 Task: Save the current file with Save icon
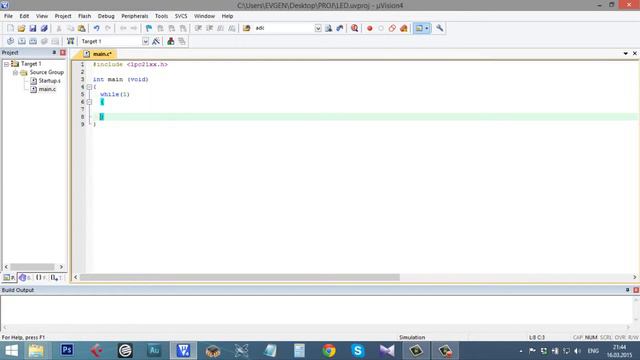pos(33,28)
